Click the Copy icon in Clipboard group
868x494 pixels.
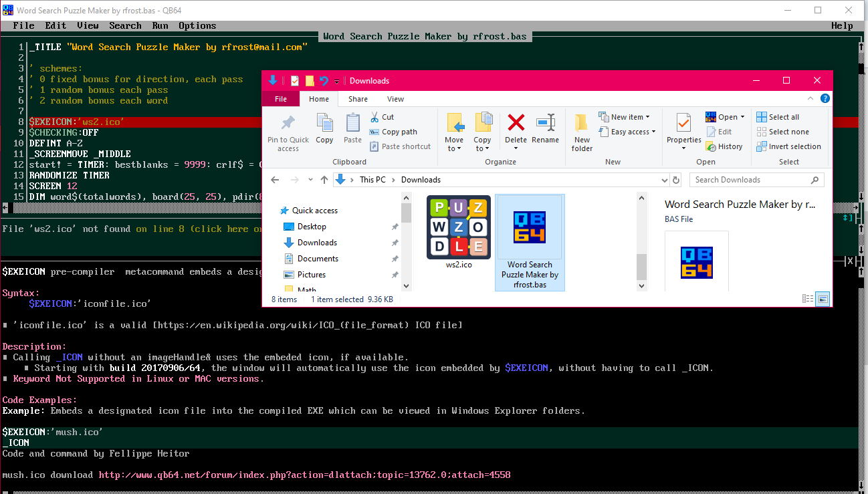(x=324, y=123)
